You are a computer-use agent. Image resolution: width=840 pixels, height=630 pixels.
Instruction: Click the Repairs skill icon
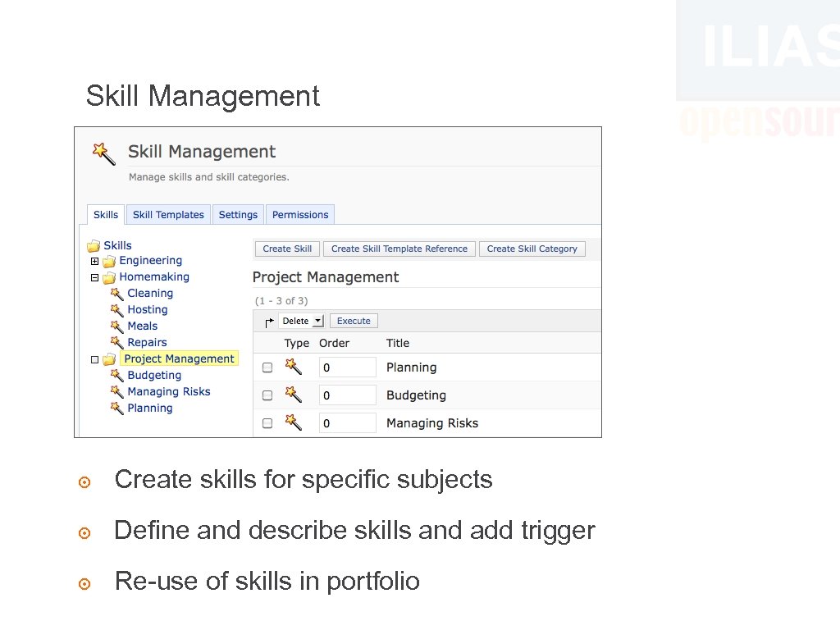117,342
